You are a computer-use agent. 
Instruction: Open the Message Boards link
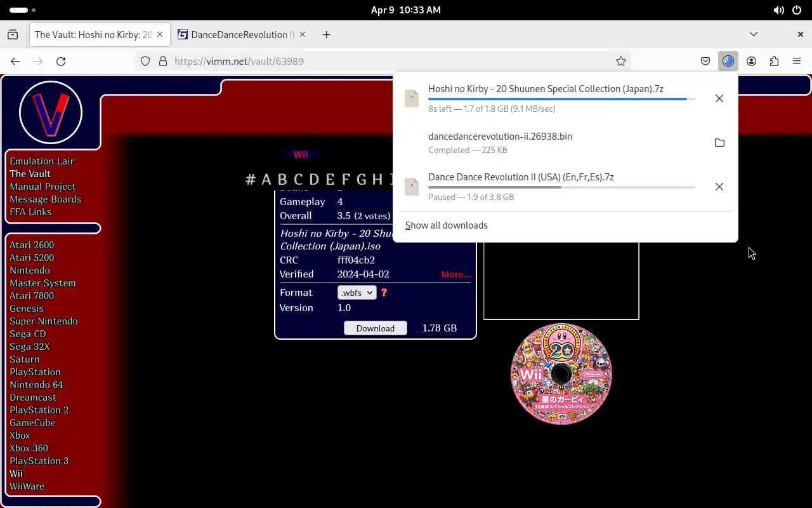point(45,199)
